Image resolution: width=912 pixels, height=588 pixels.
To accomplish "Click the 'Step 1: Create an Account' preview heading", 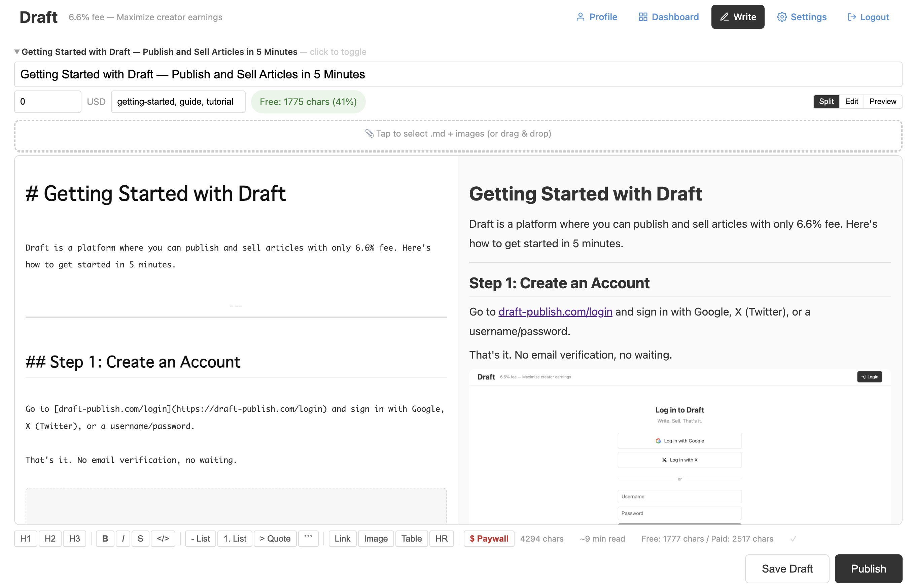I will click(559, 283).
